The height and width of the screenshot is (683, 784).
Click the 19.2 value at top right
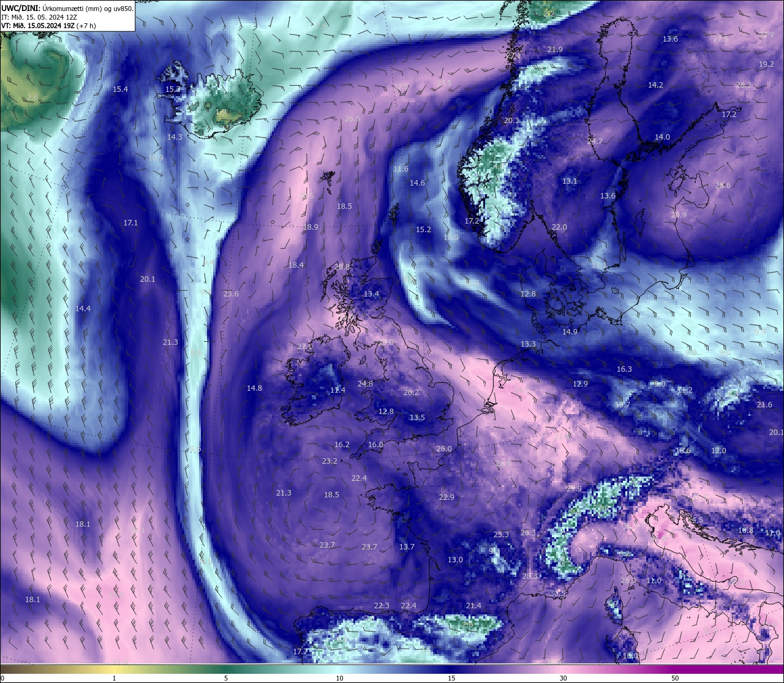coord(766,64)
